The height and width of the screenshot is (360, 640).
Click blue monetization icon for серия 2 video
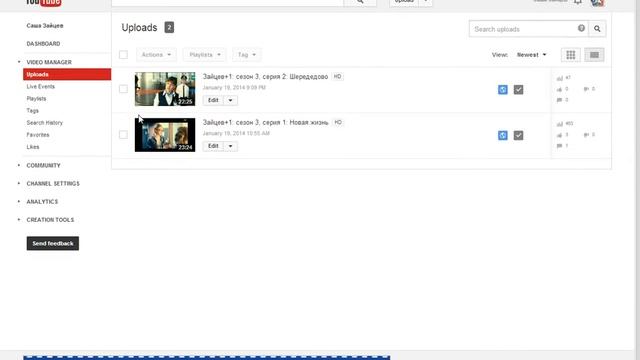[x=503, y=90]
